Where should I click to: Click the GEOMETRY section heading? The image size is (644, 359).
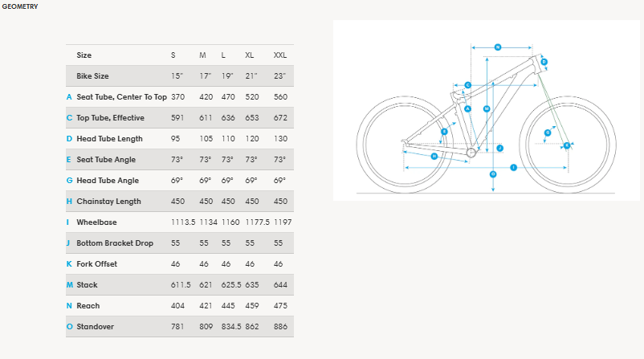pos(19,6)
